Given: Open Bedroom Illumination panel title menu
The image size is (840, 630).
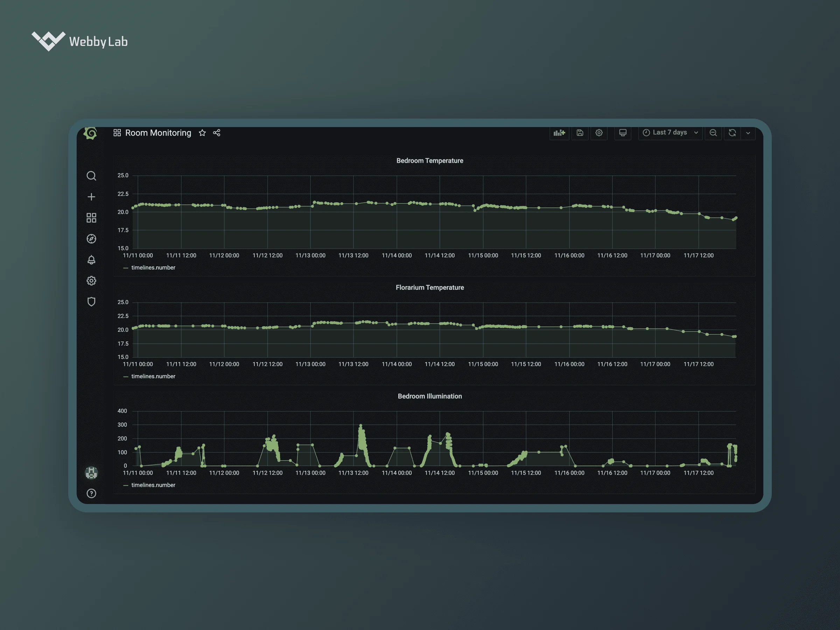Looking at the screenshot, I should (430, 396).
